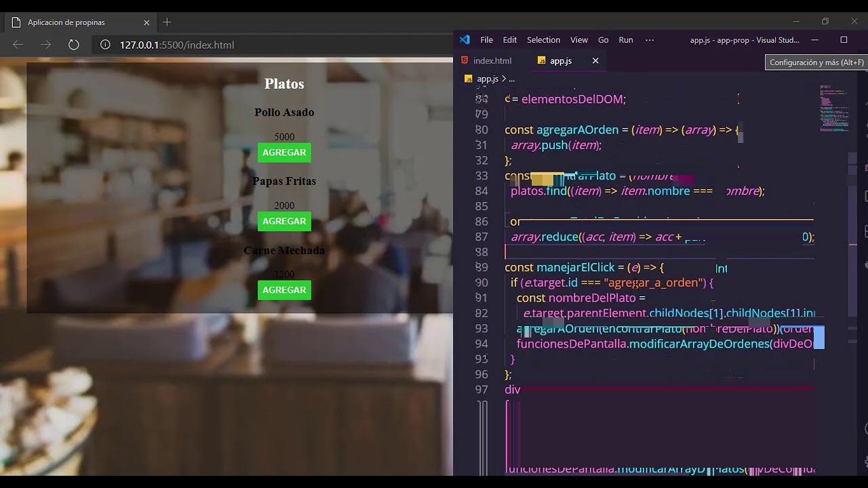Add Pollo Asado with AGREGAR button
Viewport: 868px width, 488px height.
284,152
